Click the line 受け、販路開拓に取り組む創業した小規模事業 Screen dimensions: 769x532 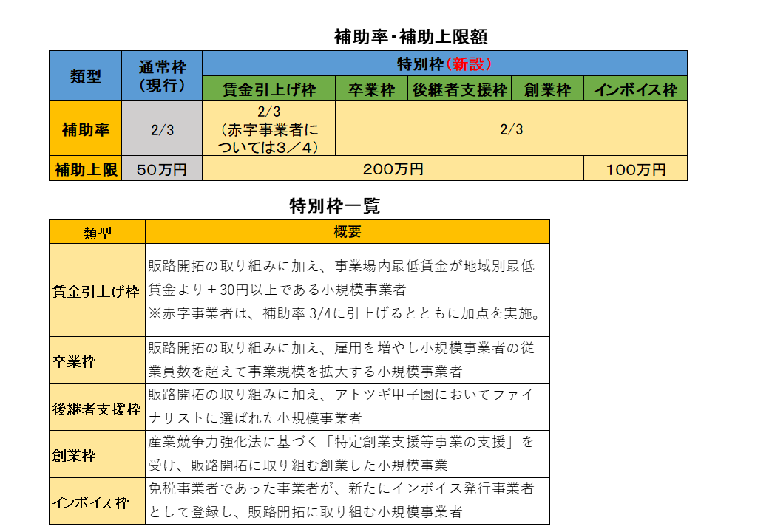pyautogui.click(x=298, y=465)
